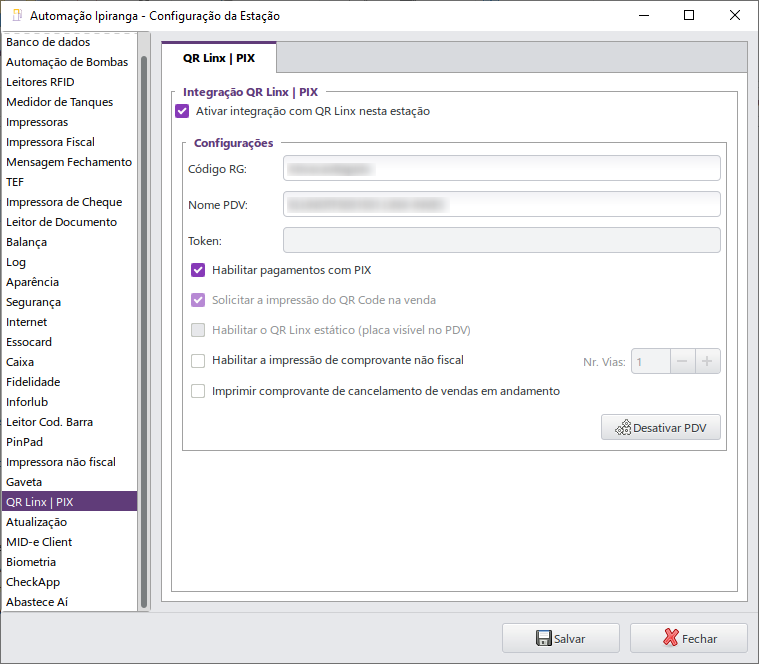Viewport: 759px width, 664px height.
Task: Open Atualização settings
Action: 69,522
